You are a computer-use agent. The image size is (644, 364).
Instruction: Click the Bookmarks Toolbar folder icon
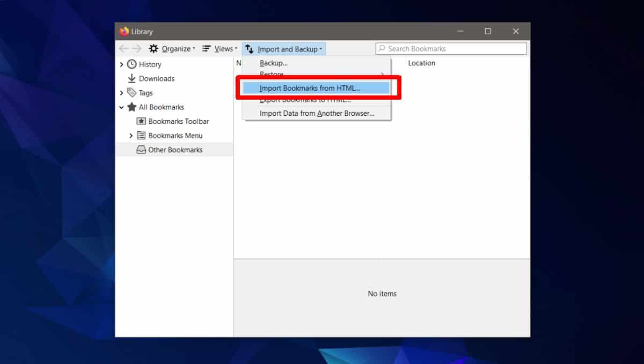click(x=141, y=121)
